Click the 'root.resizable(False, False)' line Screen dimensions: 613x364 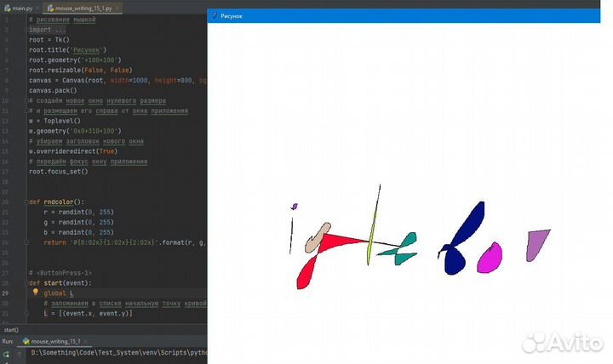81,71
